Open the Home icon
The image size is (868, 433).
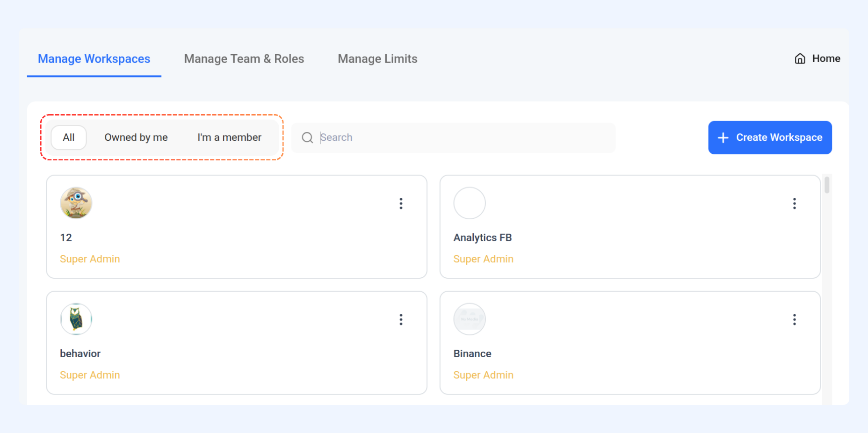800,58
